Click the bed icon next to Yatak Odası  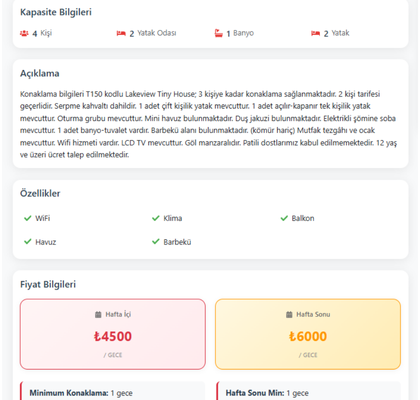(x=121, y=33)
